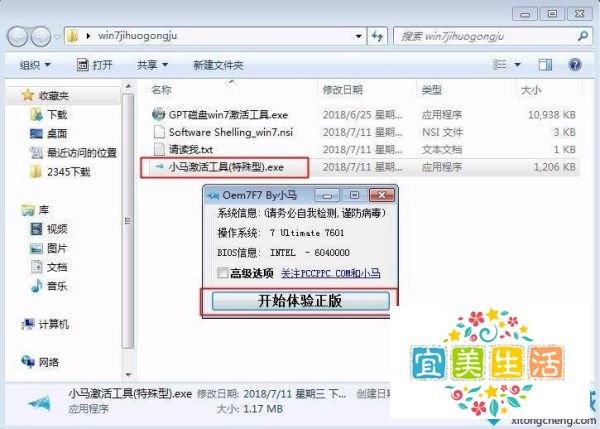Click the INTEL - 6040000 BIOS value
The height and width of the screenshot is (429, 600).
tap(310, 253)
